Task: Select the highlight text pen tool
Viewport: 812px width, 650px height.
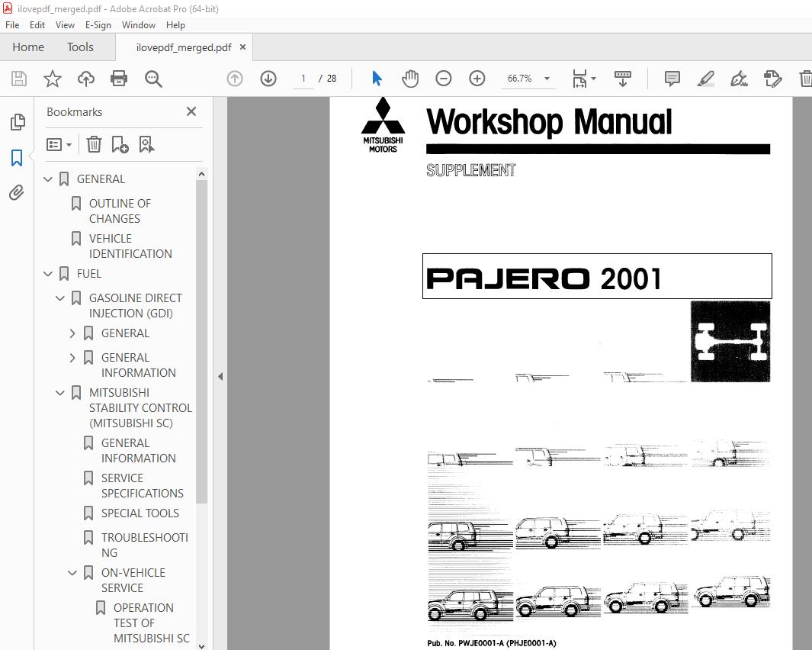Action: (x=705, y=79)
